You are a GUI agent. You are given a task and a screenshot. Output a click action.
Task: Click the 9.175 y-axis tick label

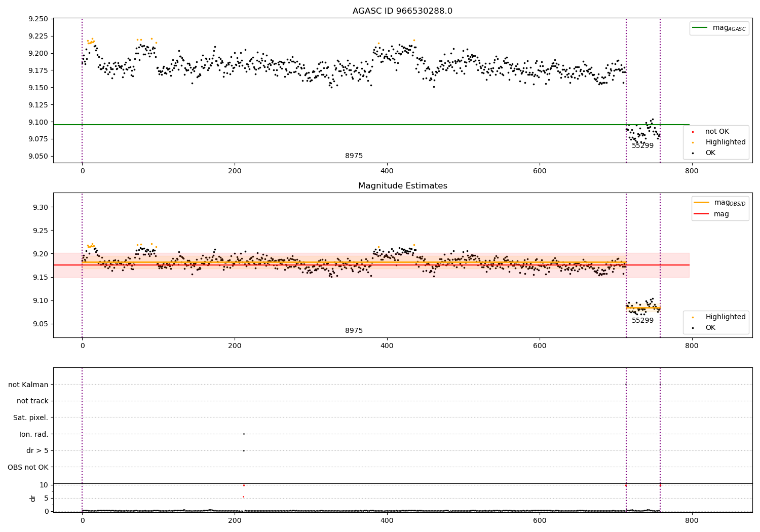[38, 70]
